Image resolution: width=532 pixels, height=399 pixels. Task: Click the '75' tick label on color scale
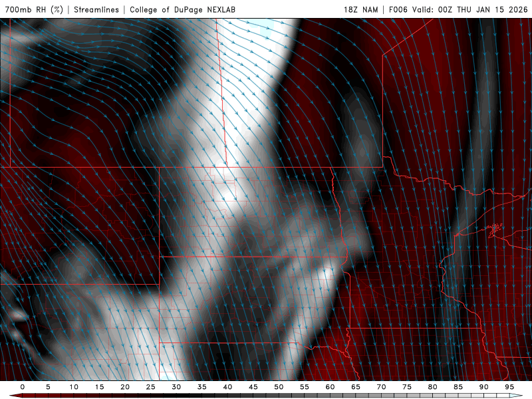[x=407, y=387]
